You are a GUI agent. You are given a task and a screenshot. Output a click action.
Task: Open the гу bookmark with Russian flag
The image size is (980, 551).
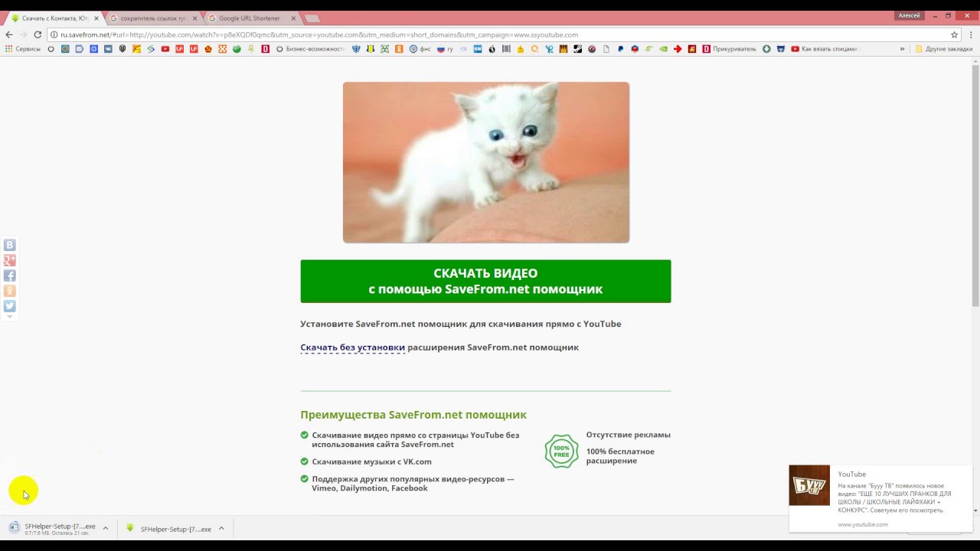[x=445, y=49]
